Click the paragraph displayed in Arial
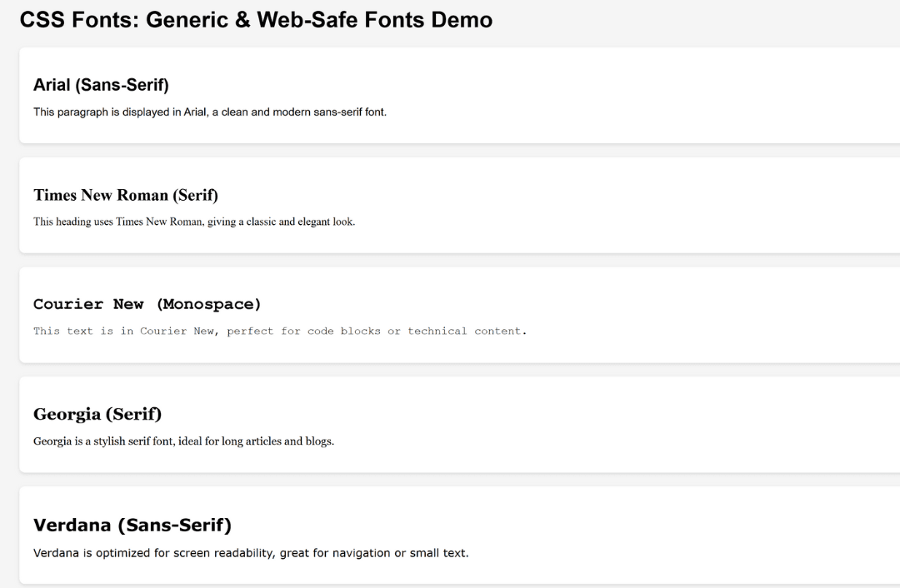The image size is (900, 588). point(209,112)
